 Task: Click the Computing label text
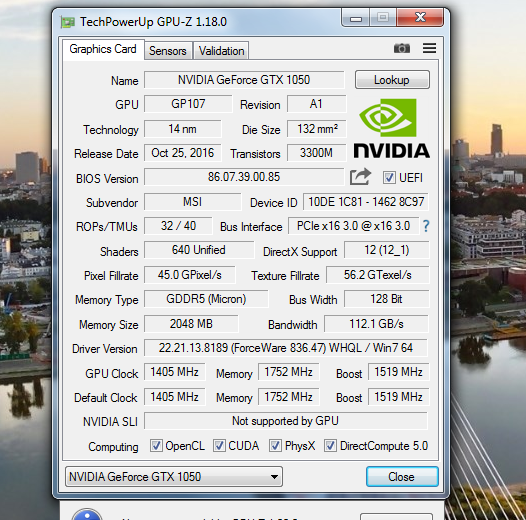pos(113,447)
